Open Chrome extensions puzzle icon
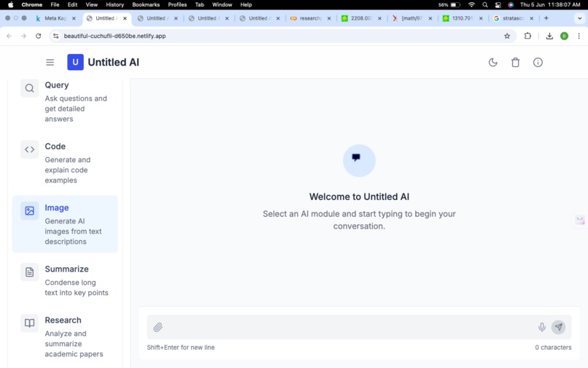 527,36
